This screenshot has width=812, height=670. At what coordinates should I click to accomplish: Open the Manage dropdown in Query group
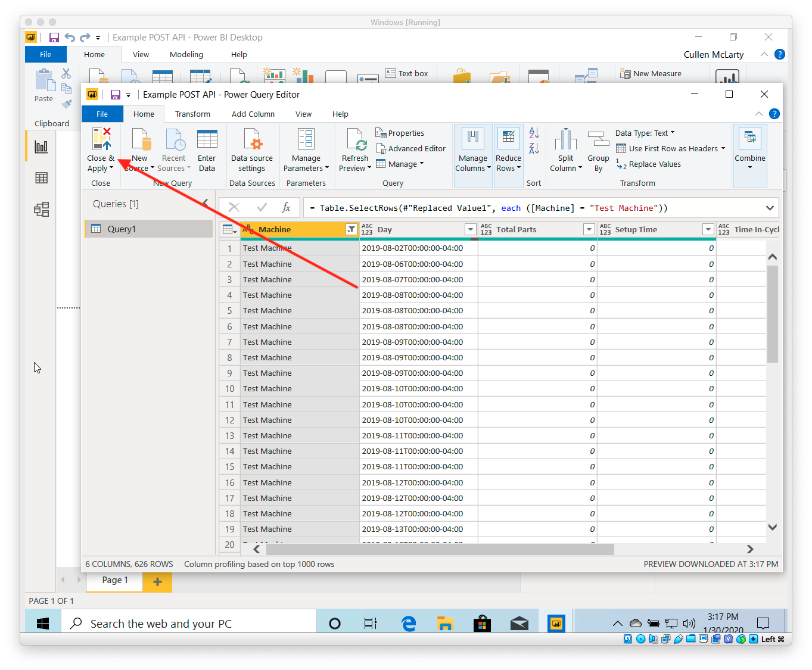coord(400,164)
